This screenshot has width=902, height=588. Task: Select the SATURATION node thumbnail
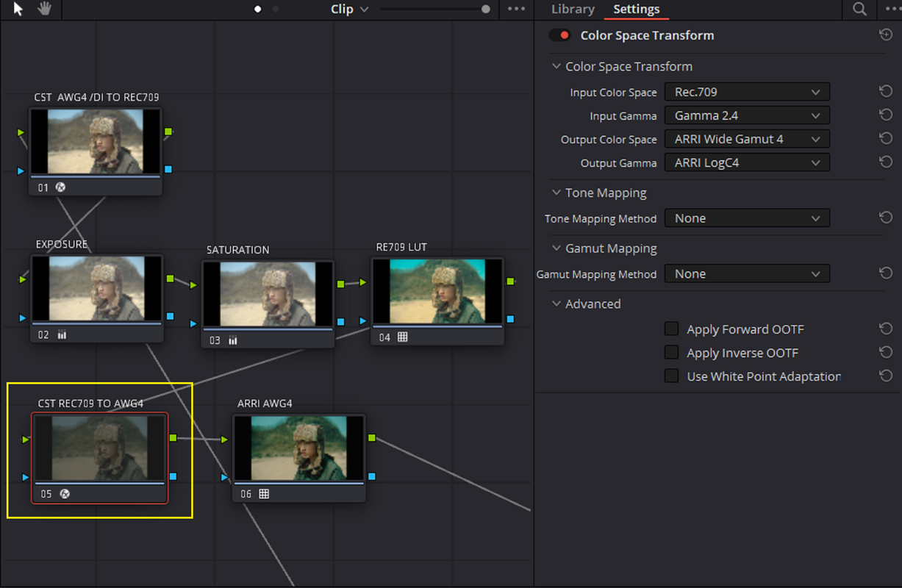[x=268, y=294]
